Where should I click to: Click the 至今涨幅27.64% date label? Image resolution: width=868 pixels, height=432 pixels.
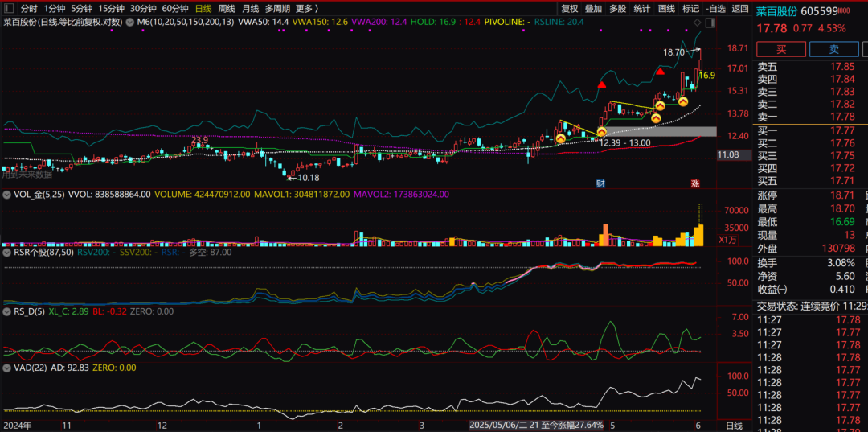coord(536,426)
